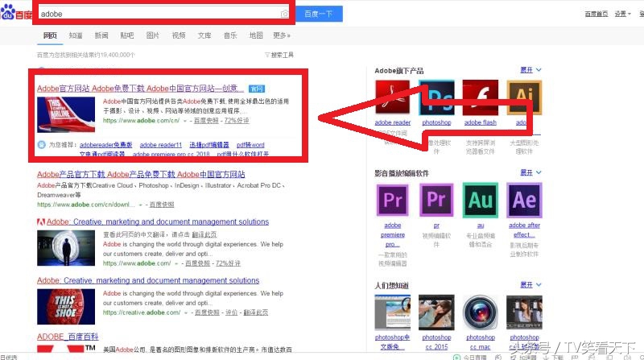This screenshot has width=644, height=360.
Task: Open the second Pr video editor icon
Action: pos(436,200)
